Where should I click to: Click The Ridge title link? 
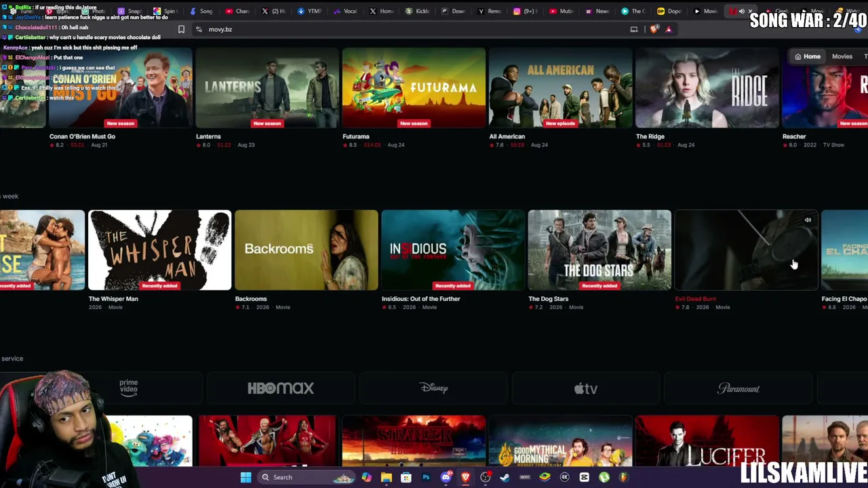point(650,136)
